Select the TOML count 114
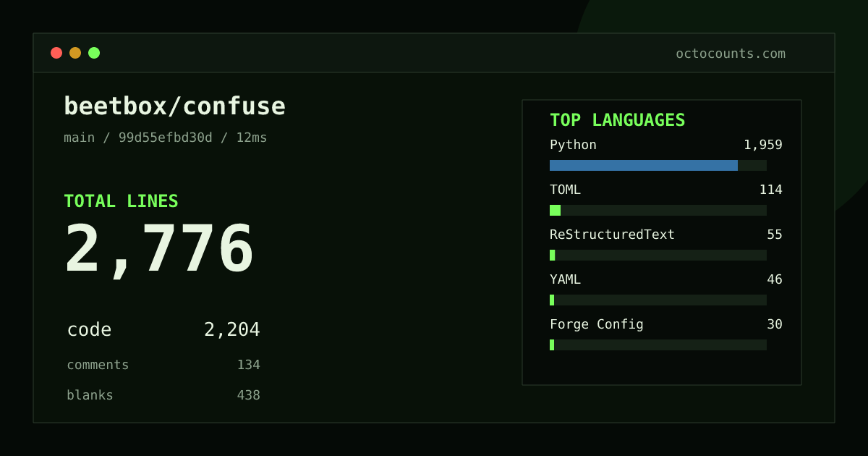 click(770, 190)
